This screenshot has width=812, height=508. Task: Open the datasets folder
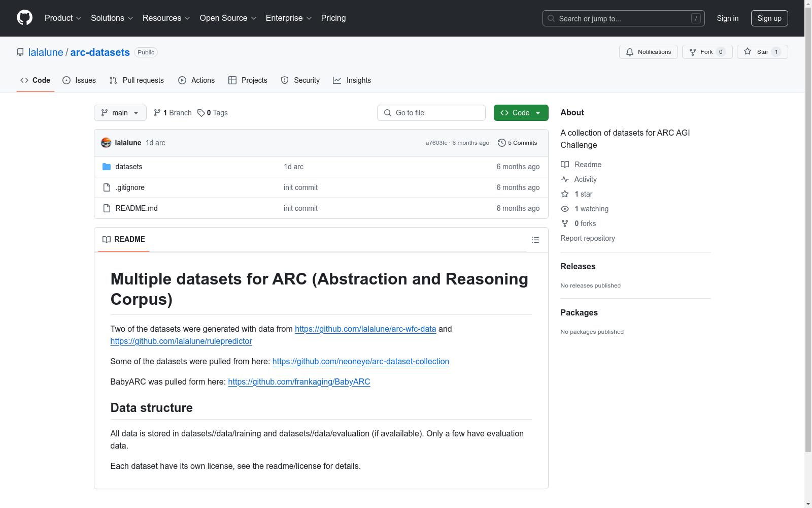(129, 167)
